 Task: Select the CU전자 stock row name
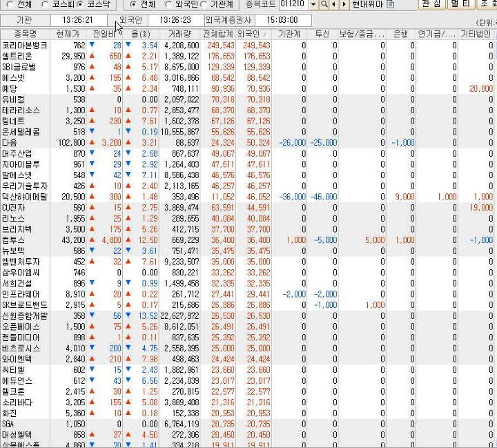coord(13,208)
